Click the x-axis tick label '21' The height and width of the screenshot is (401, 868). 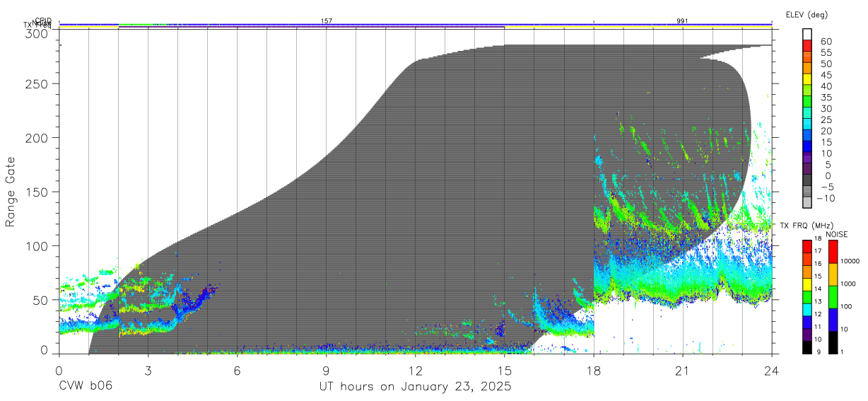coord(683,370)
